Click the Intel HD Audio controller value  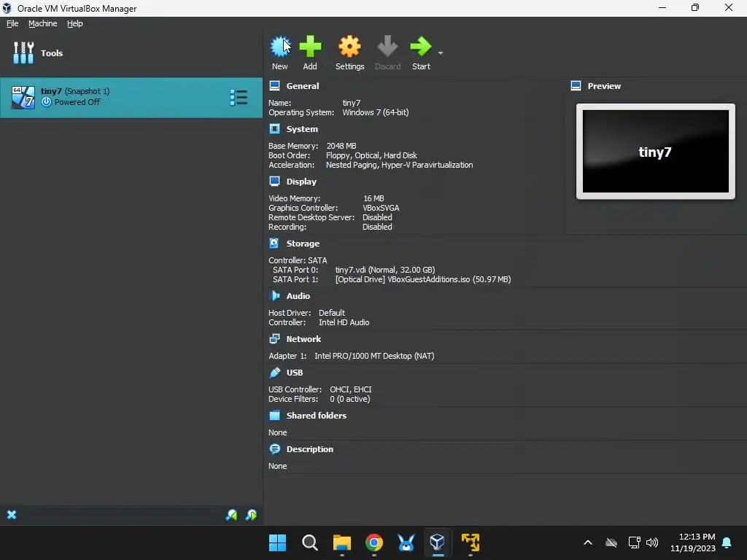coord(344,322)
